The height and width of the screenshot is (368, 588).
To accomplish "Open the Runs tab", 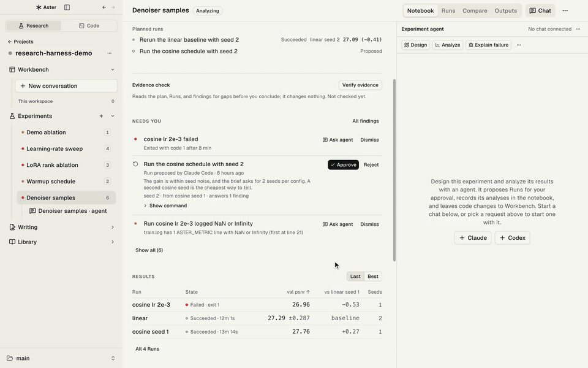I will pos(448,10).
